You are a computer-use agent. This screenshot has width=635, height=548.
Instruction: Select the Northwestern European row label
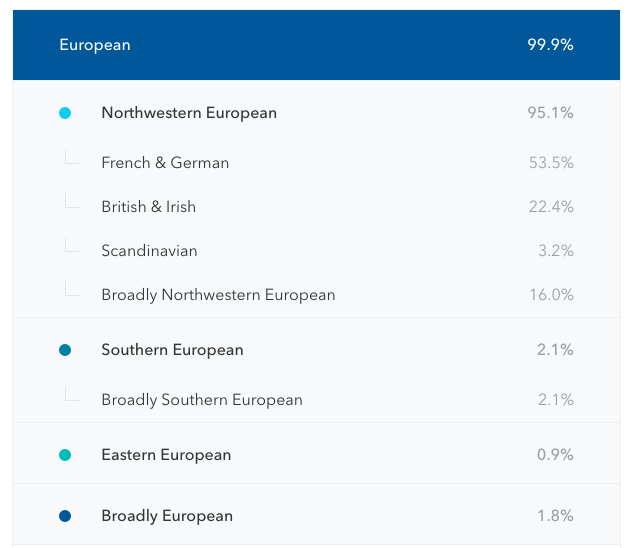click(x=189, y=113)
